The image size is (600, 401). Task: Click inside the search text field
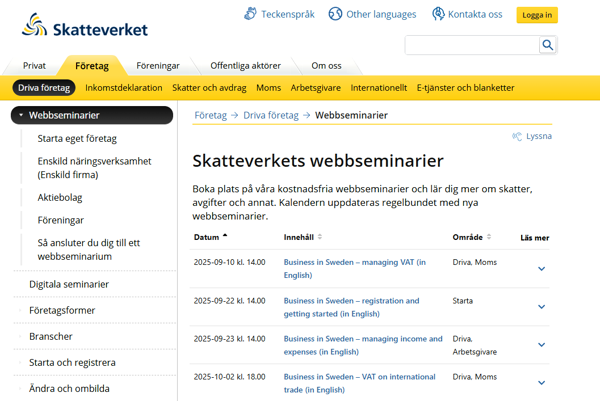(471, 45)
